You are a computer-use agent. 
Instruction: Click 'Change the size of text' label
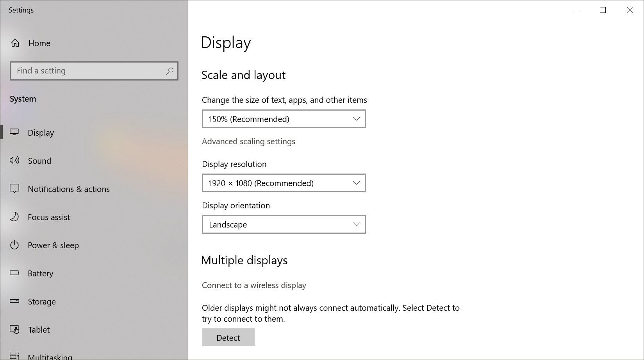coord(284,100)
